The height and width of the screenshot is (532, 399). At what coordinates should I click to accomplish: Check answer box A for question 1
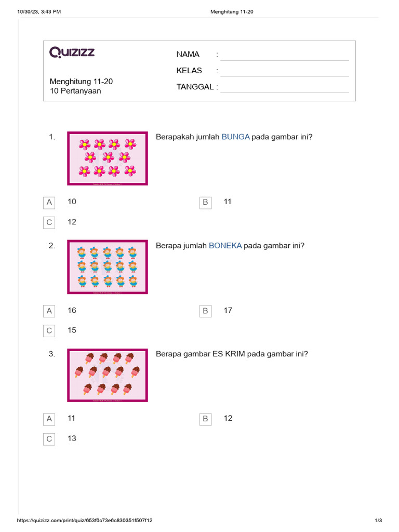49,203
